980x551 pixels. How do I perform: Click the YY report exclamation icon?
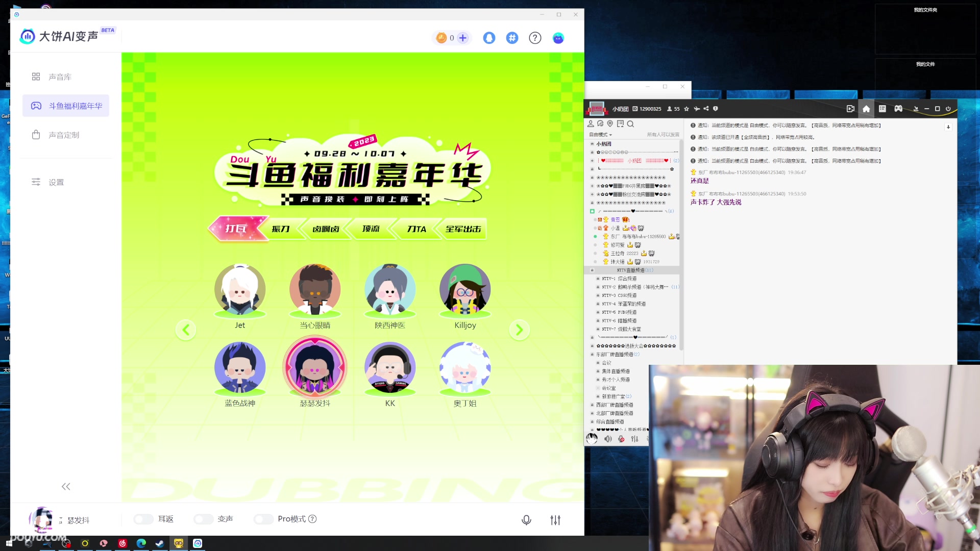pos(715,109)
